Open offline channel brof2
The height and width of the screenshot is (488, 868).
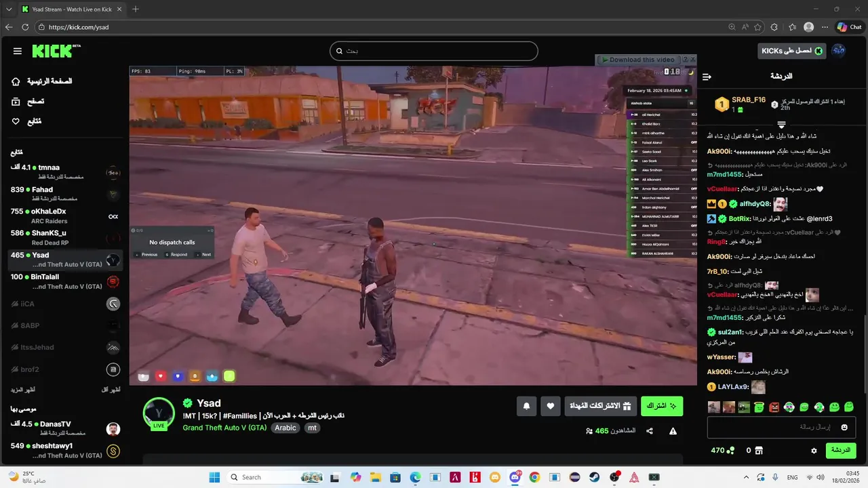point(64,369)
